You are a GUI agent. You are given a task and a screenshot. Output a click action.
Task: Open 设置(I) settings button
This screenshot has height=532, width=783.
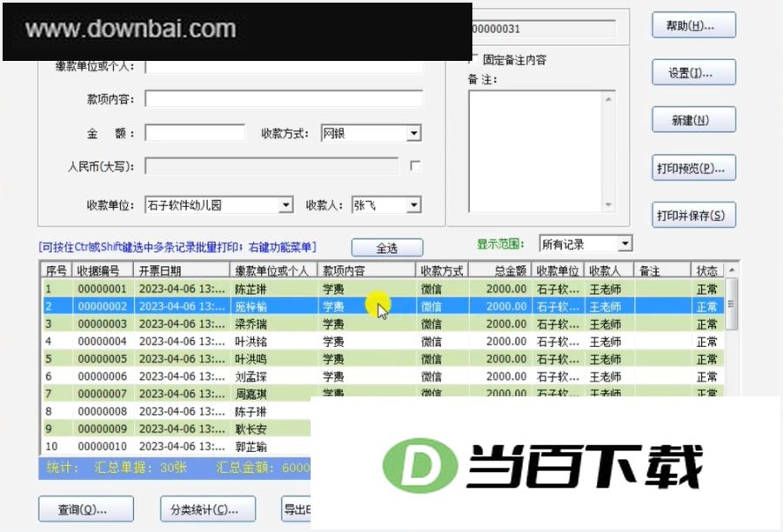693,73
